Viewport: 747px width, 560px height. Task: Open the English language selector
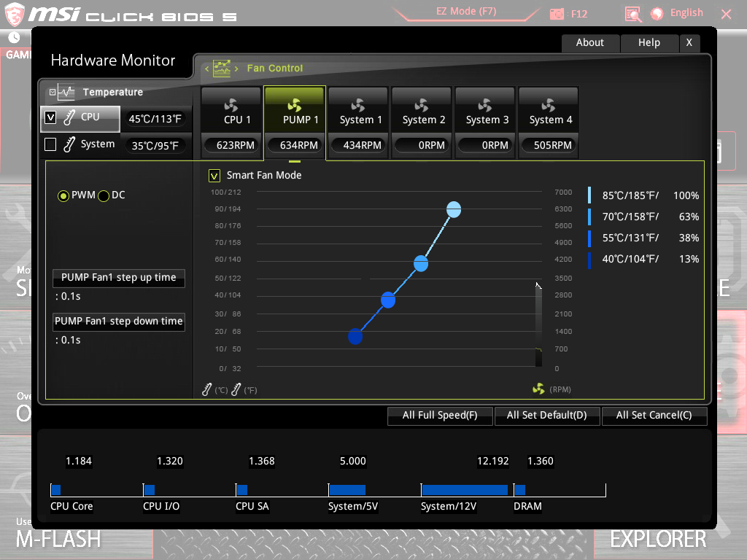686,13
